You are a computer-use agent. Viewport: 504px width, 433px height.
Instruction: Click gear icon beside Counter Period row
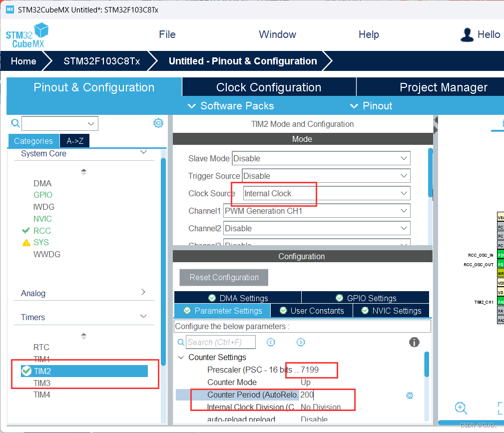coord(410,396)
